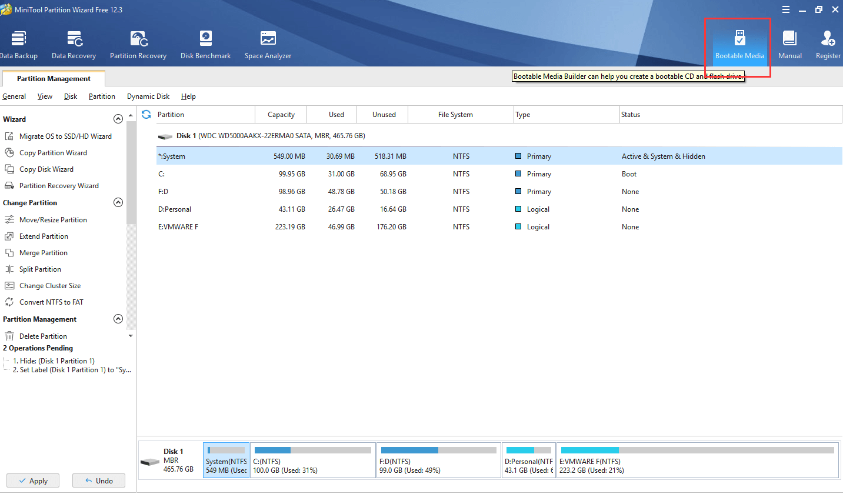Choose Split Partition
Image resolution: width=843 pixels, height=504 pixels.
33,269
